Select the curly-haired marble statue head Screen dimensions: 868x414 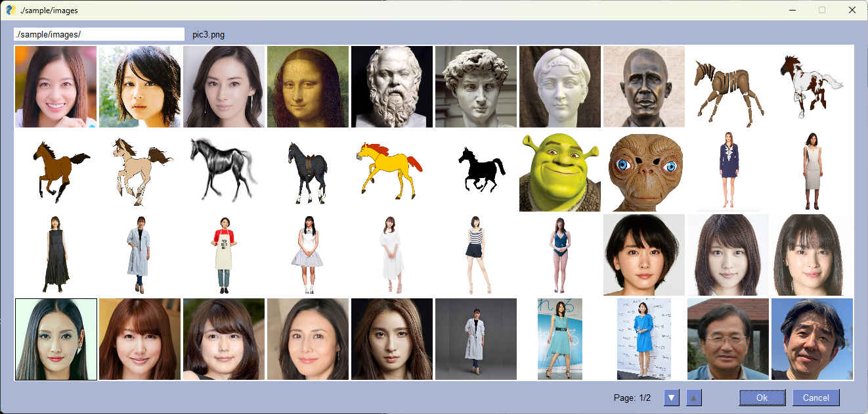476,87
